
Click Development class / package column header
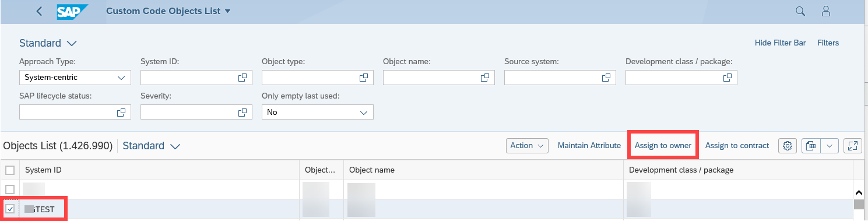(738, 170)
